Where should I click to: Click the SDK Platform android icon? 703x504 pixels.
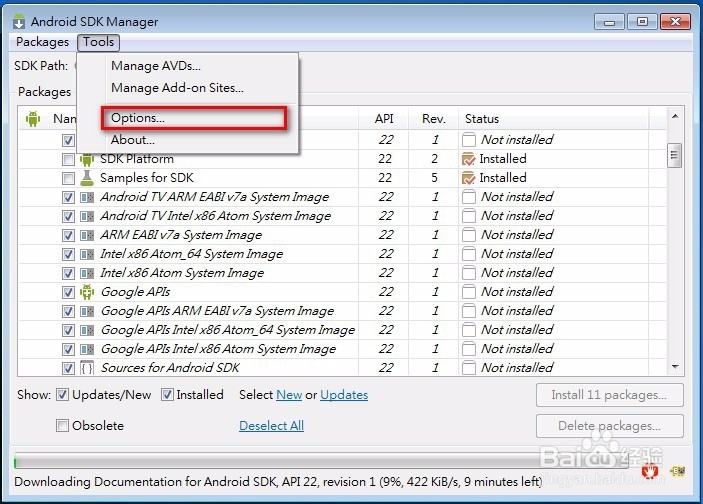coord(87,159)
